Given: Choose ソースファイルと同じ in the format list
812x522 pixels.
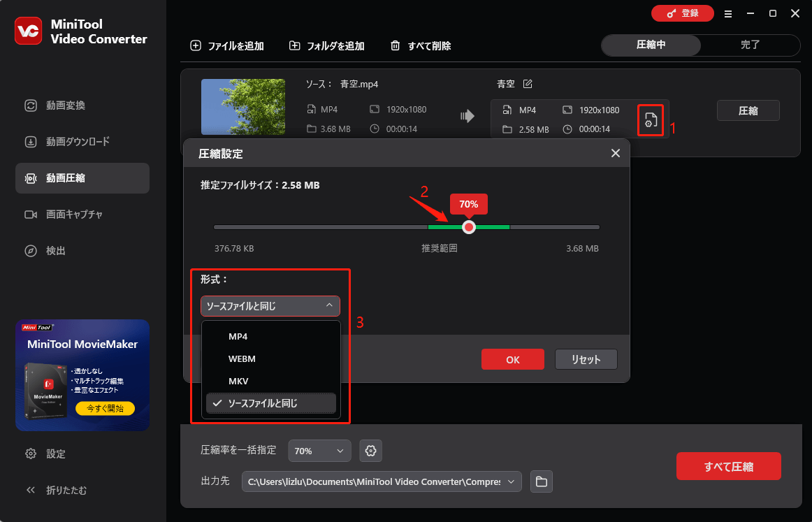Looking at the screenshot, I should 271,403.
